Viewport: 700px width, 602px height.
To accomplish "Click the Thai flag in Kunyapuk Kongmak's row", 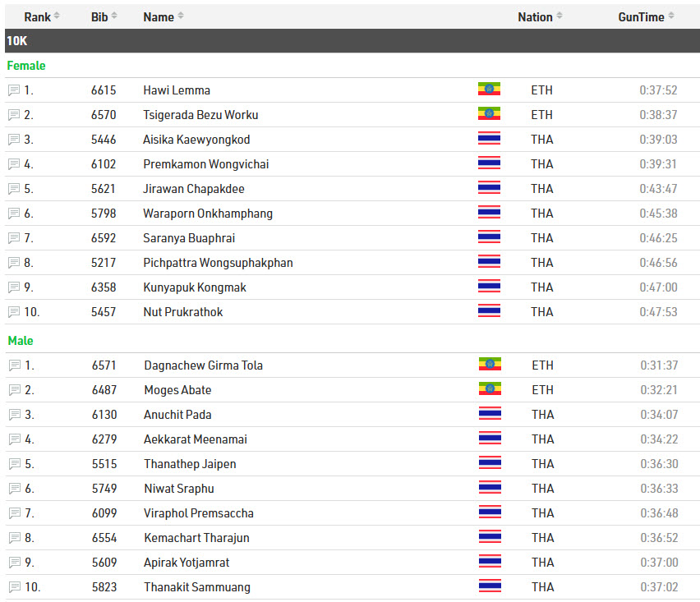I will coord(489,286).
